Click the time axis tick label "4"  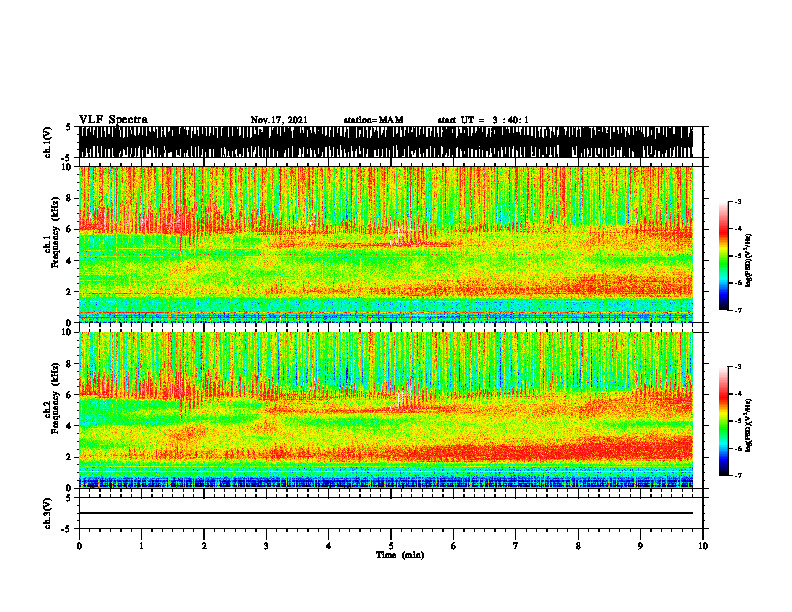coord(329,546)
